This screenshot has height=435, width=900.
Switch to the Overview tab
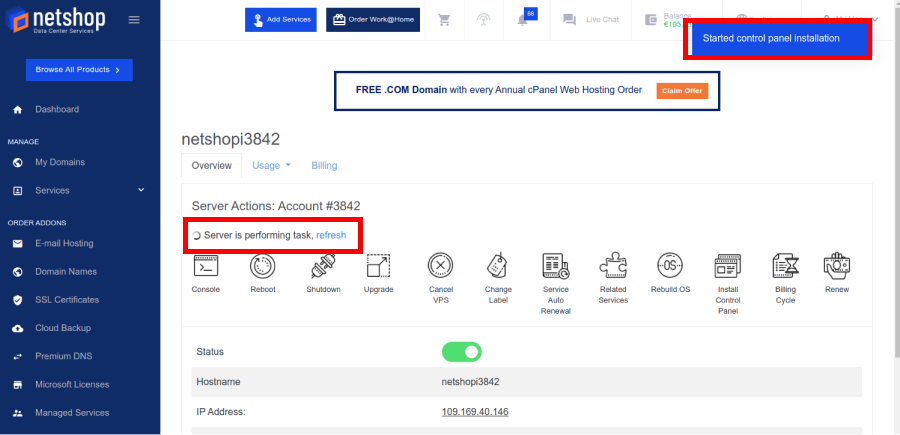pyautogui.click(x=212, y=165)
